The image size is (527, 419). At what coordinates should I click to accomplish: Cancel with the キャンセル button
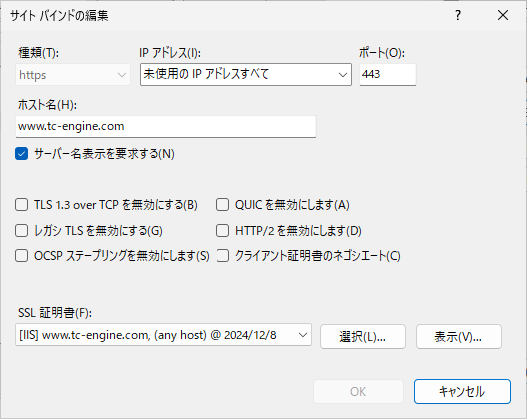(462, 391)
